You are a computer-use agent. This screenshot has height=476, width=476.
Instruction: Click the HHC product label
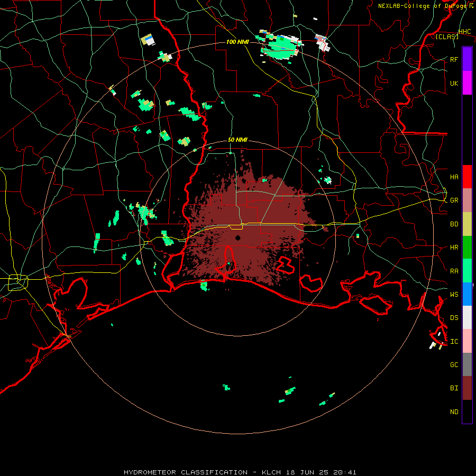click(464, 32)
